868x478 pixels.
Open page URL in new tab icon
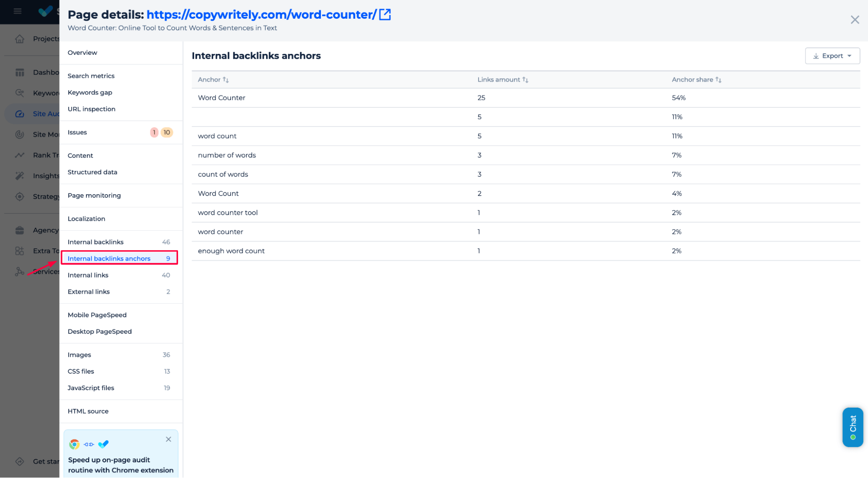pos(385,14)
